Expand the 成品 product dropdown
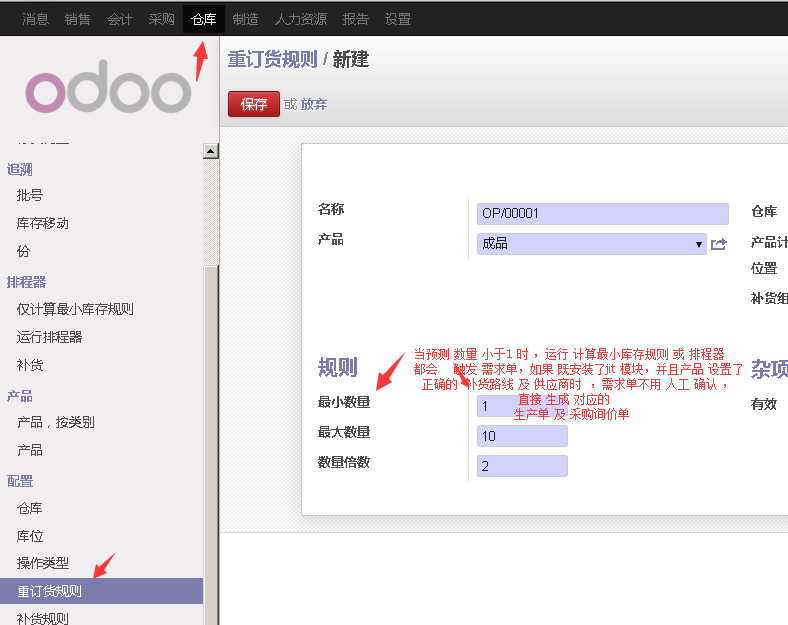Screen dimensions: 788x625 (699, 244)
